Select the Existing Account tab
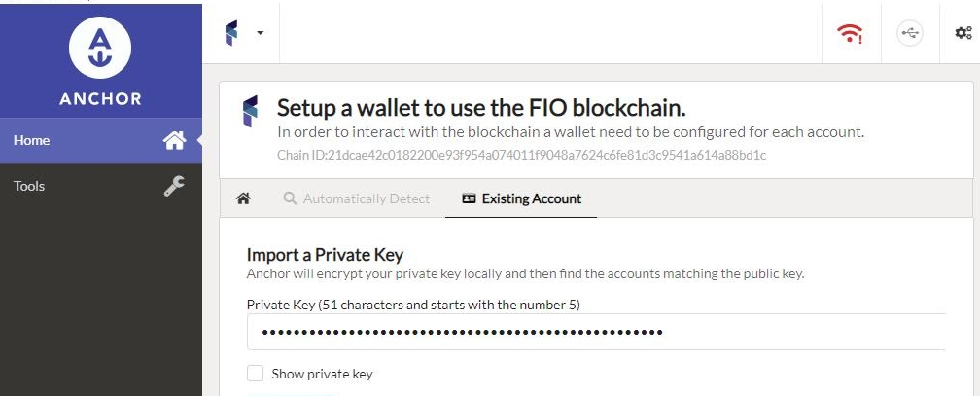980x396 pixels. [521, 198]
